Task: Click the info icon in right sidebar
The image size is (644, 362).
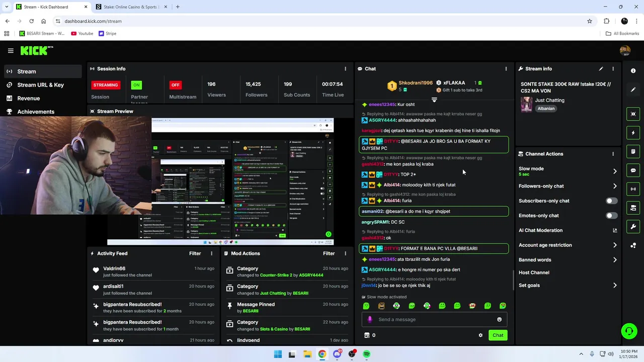Action: click(x=633, y=71)
